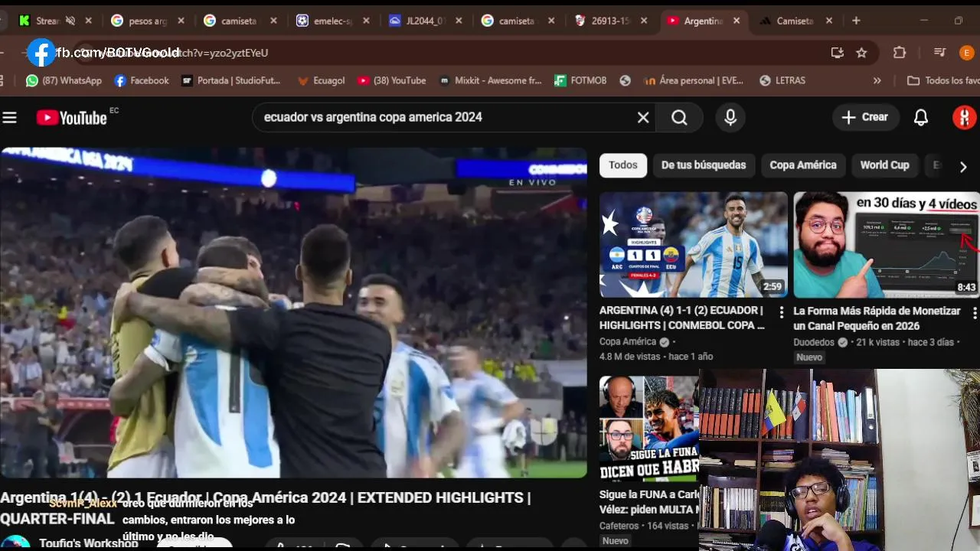Start voice search with the microphone
The image size is (980, 551).
(x=730, y=117)
